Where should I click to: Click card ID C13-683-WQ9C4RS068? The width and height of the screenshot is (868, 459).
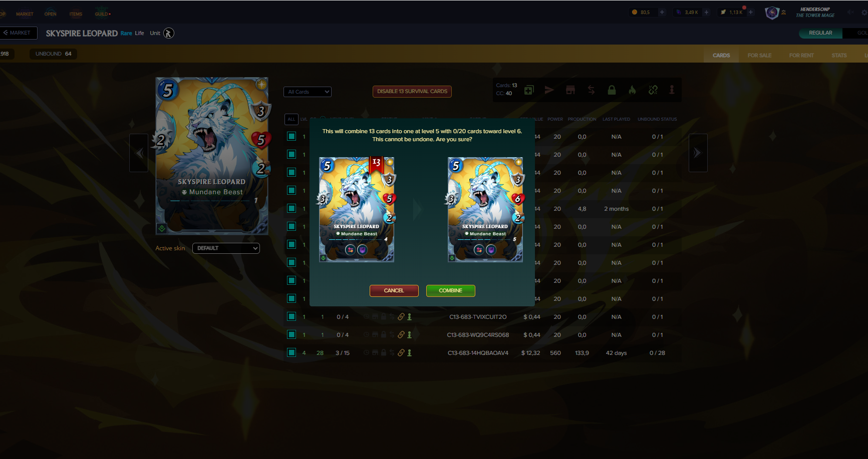click(x=478, y=335)
